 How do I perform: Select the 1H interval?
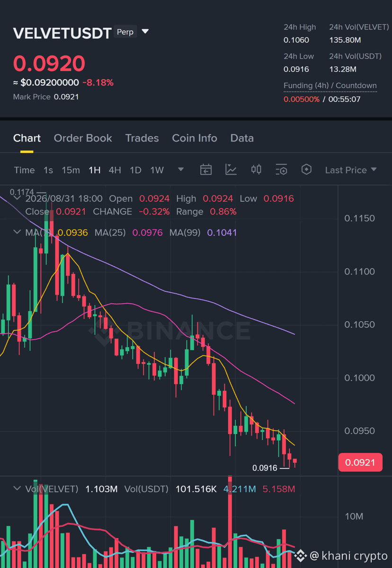[95, 170]
